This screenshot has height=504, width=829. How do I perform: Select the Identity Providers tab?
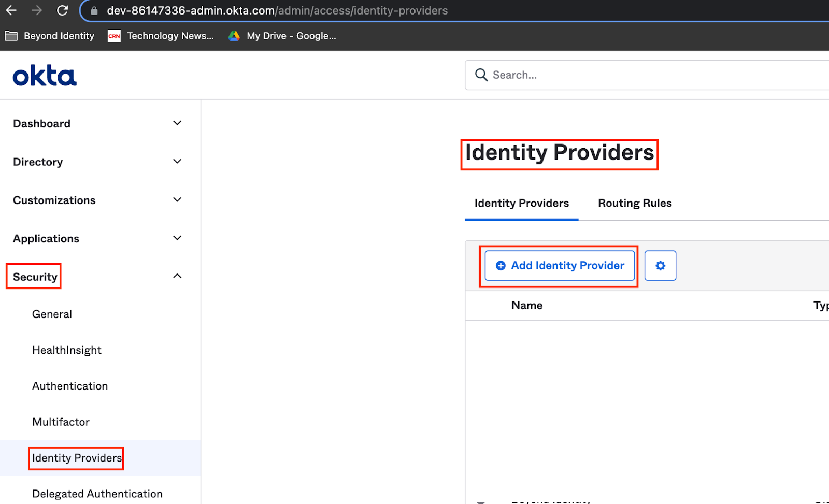pos(521,203)
